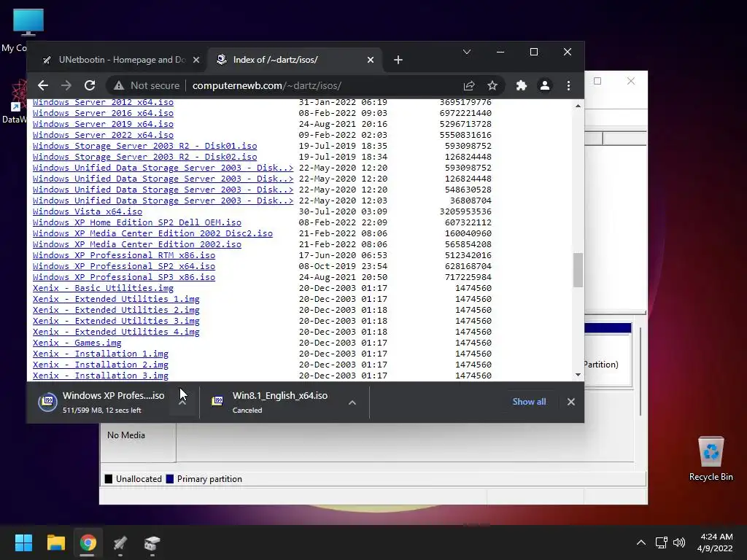
Task: Open Xenix - Installation 2.img
Action: pos(101,365)
